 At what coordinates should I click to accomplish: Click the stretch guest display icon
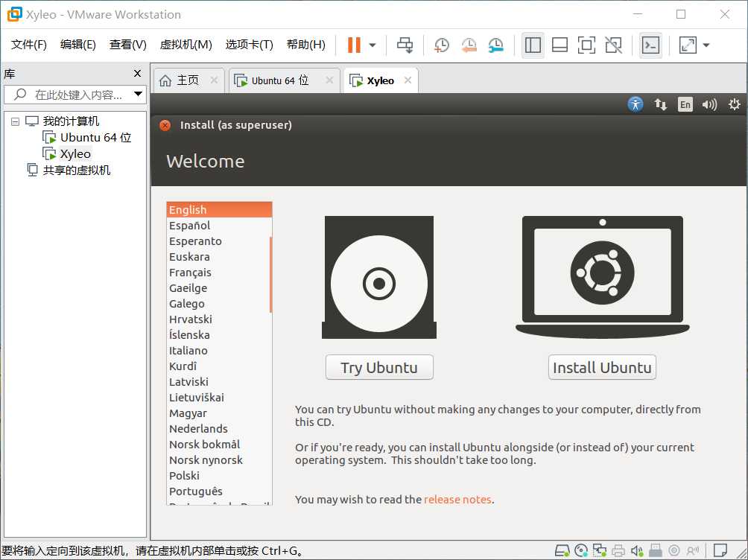688,45
